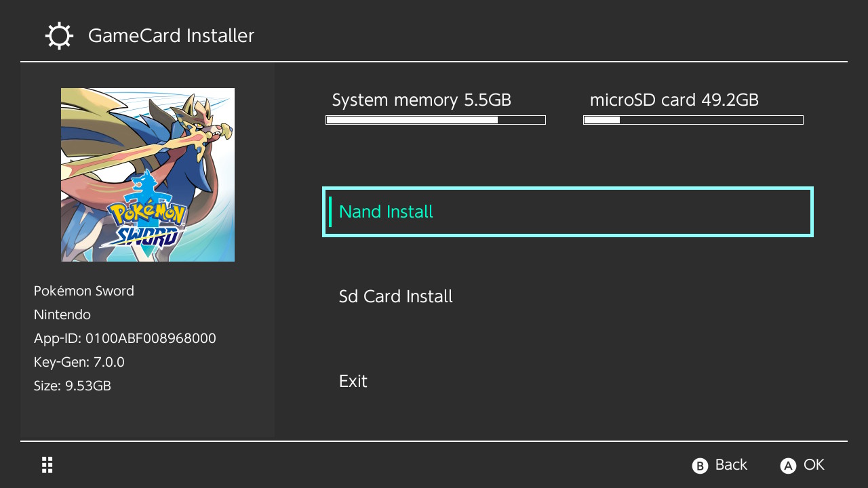The image size is (868, 488).
Task: Select the Nand Install option
Action: click(x=568, y=212)
